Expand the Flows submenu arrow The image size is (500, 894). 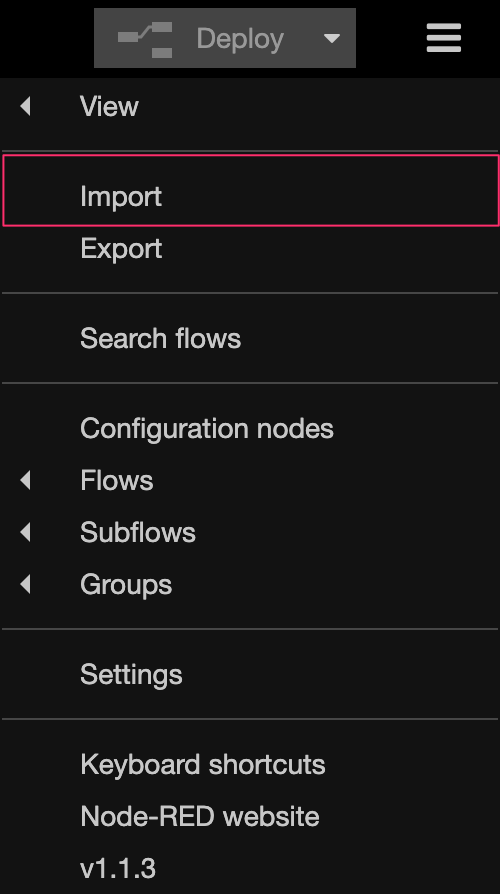[25, 480]
